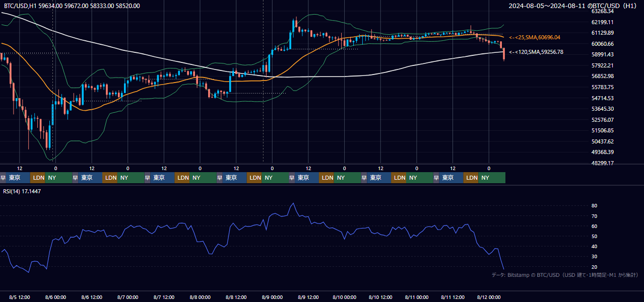
Task: Click the BTC/USD,H1 OHLC header text
Action: coord(72,6)
